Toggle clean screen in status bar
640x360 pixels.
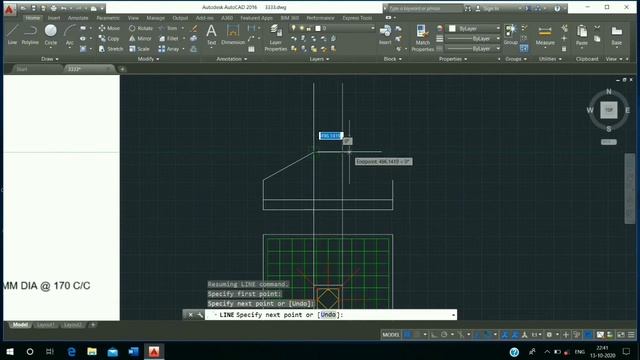point(621,335)
